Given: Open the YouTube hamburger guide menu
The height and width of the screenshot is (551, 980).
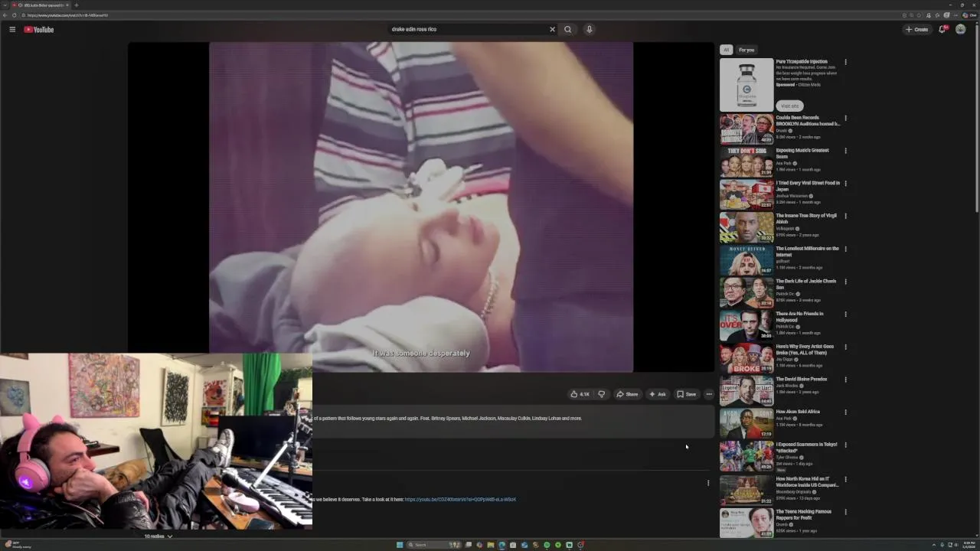Looking at the screenshot, I should point(12,29).
